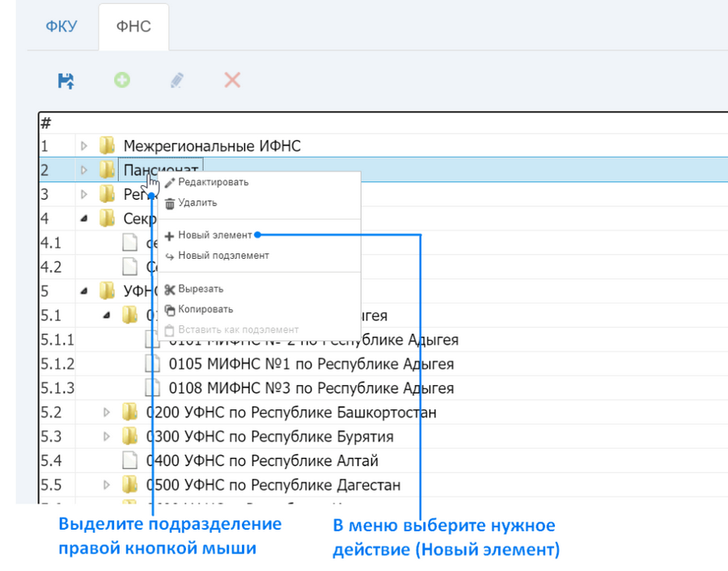Click the green add element icon

coord(122,80)
